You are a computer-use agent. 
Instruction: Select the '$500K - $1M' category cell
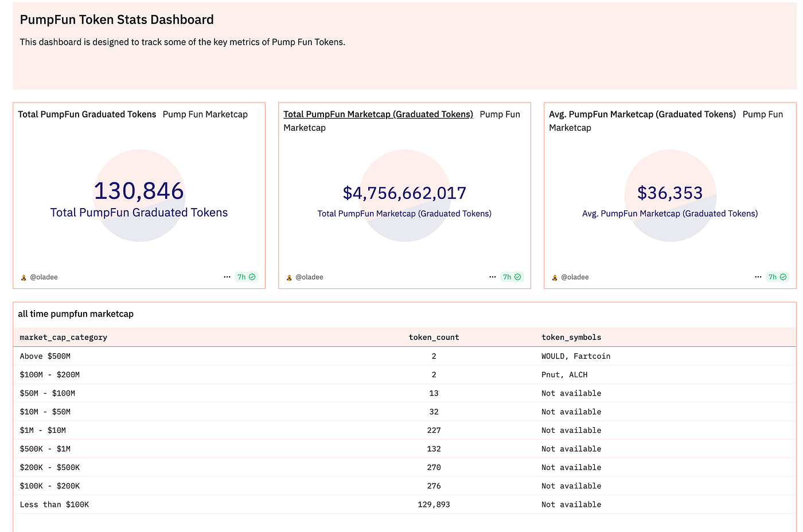point(45,449)
